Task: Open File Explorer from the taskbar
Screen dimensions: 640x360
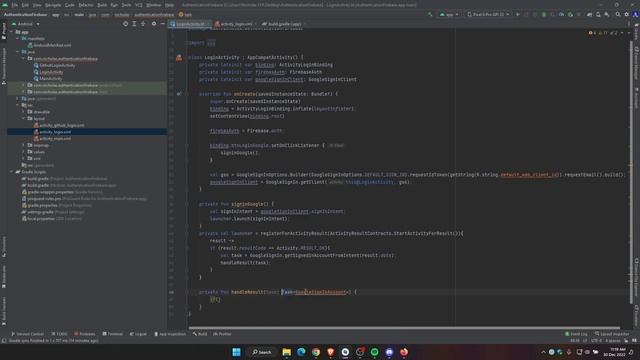Action: pyautogui.click(x=287, y=352)
